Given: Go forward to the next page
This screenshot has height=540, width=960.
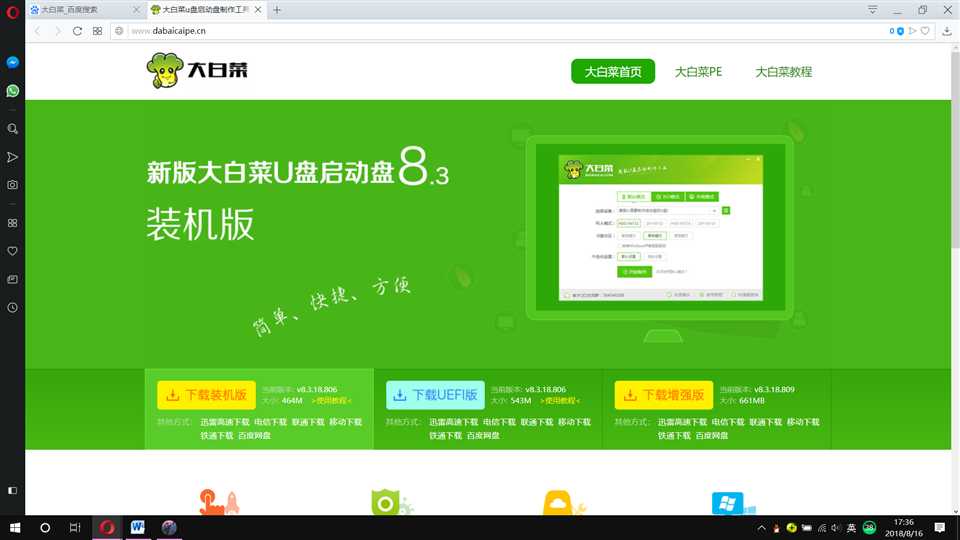Looking at the screenshot, I should point(58,31).
